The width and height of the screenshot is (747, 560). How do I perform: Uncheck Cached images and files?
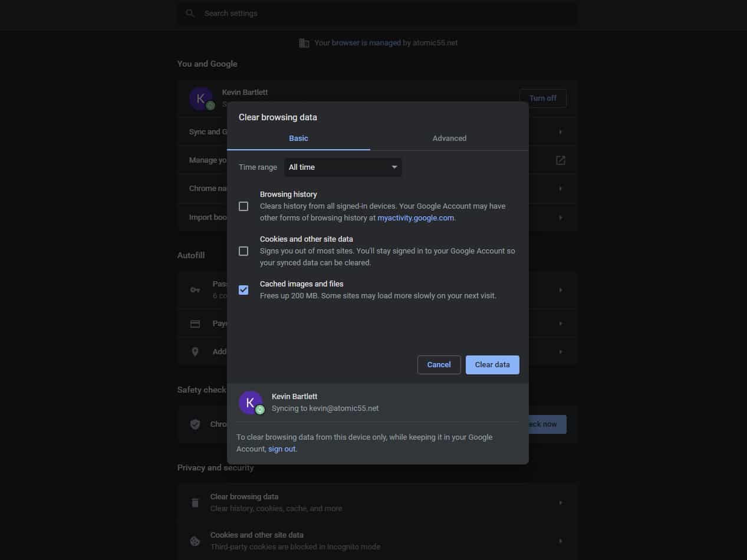(243, 290)
